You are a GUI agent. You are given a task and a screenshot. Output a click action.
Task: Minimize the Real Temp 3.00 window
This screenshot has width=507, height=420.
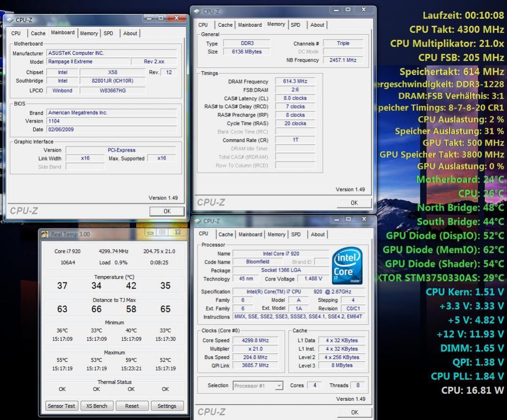(x=150, y=232)
